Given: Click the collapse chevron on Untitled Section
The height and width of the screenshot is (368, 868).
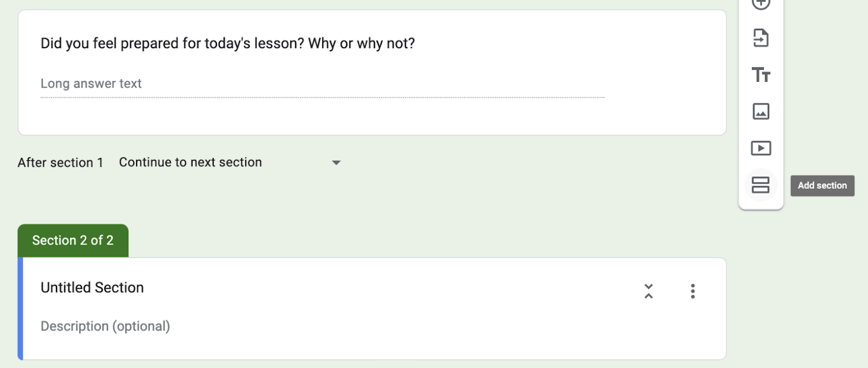Looking at the screenshot, I should tap(649, 291).
